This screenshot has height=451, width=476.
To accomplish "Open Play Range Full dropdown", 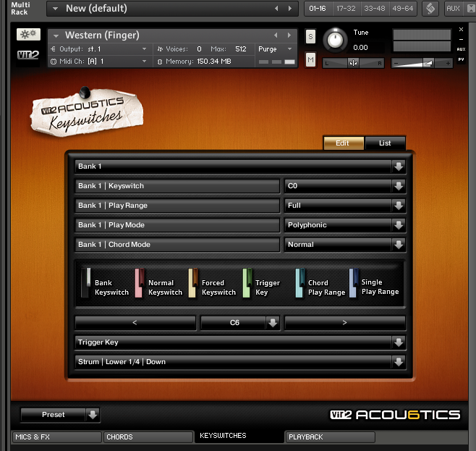I will [x=399, y=206].
